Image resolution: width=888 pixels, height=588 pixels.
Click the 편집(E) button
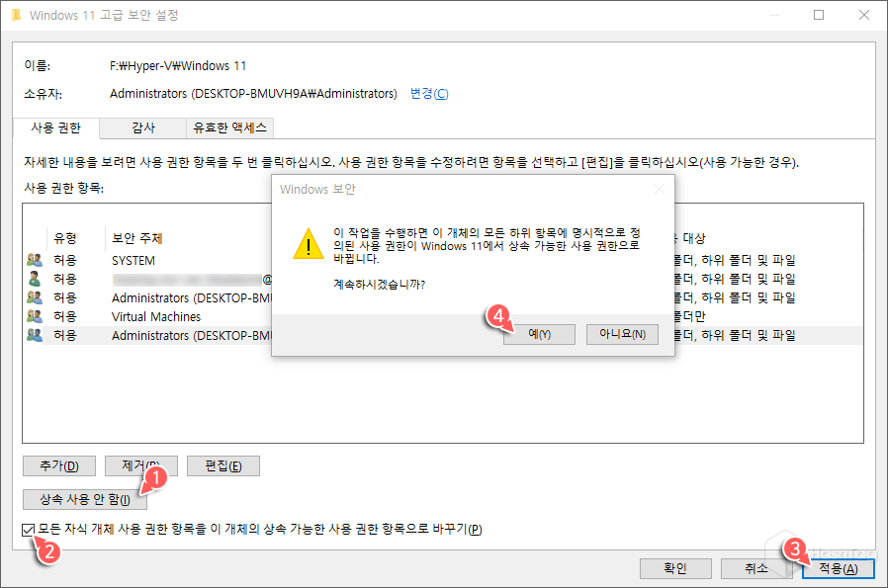pyautogui.click(x=223, y=465)
